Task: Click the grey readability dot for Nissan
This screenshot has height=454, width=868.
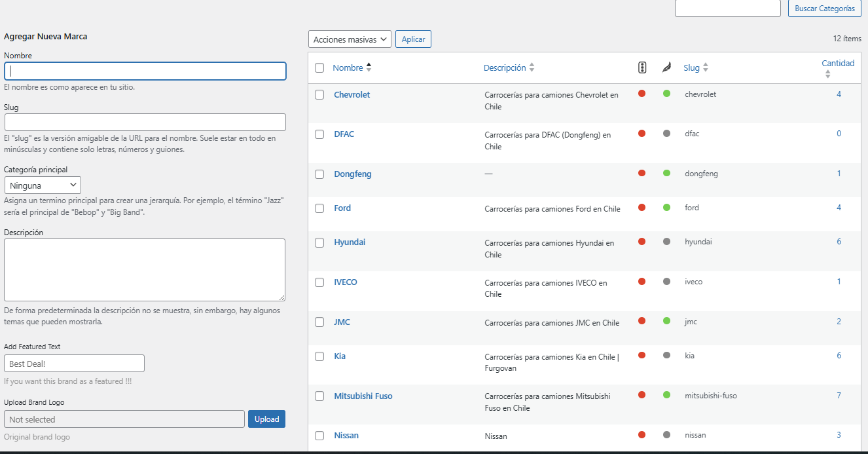Action: 666,434
